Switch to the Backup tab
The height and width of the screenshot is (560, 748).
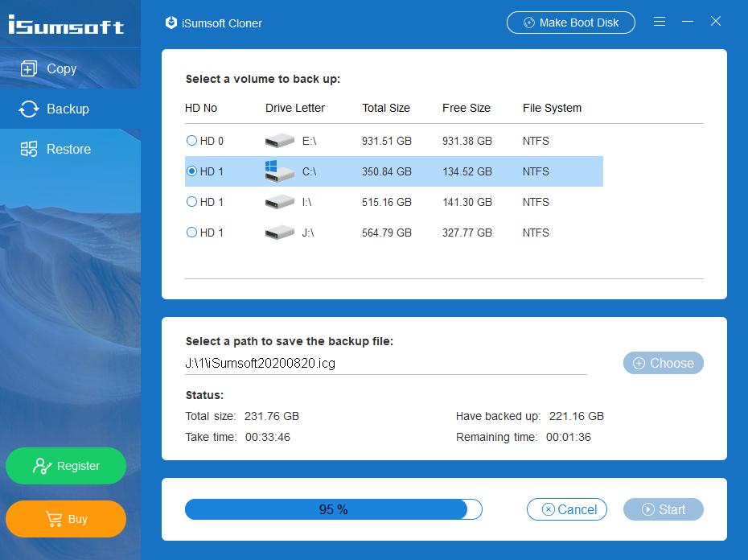click(x=70, y=109)
